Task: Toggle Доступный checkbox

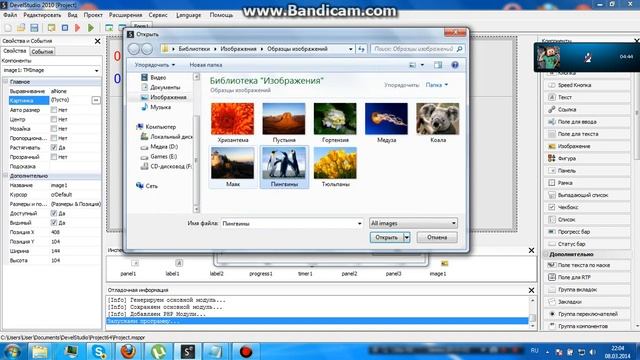Action: [x=53, y=213]
